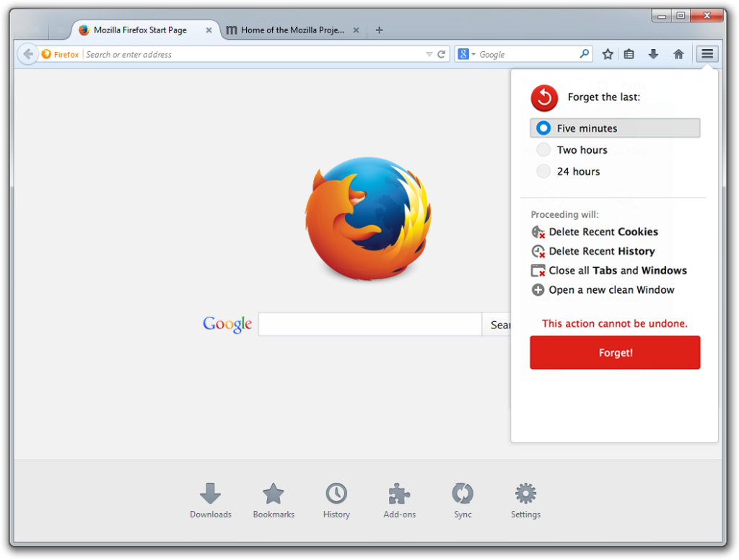Viewport: 739px width, 560px height.
Task: Click the Google search box on page
Action: tap(369, 325)
